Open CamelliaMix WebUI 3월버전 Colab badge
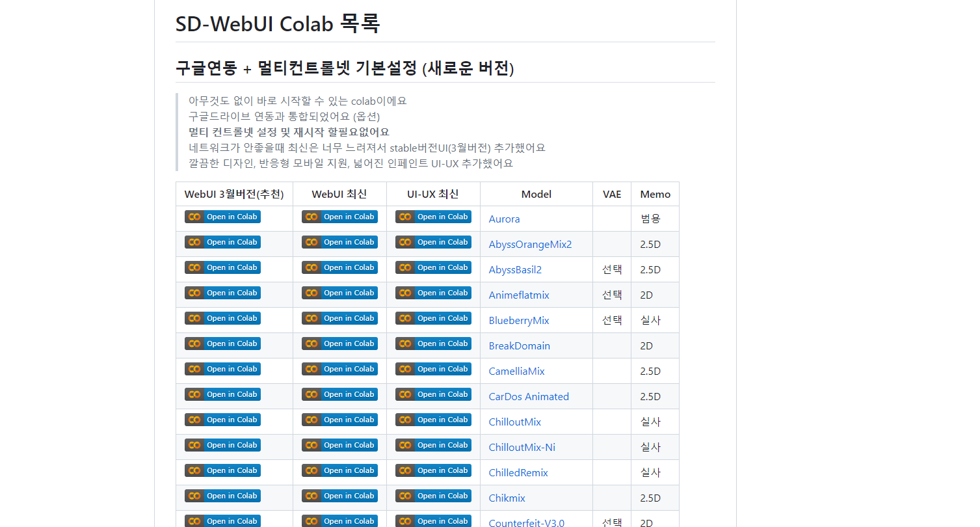The image size is (980, 527). (x=222, y=369)
